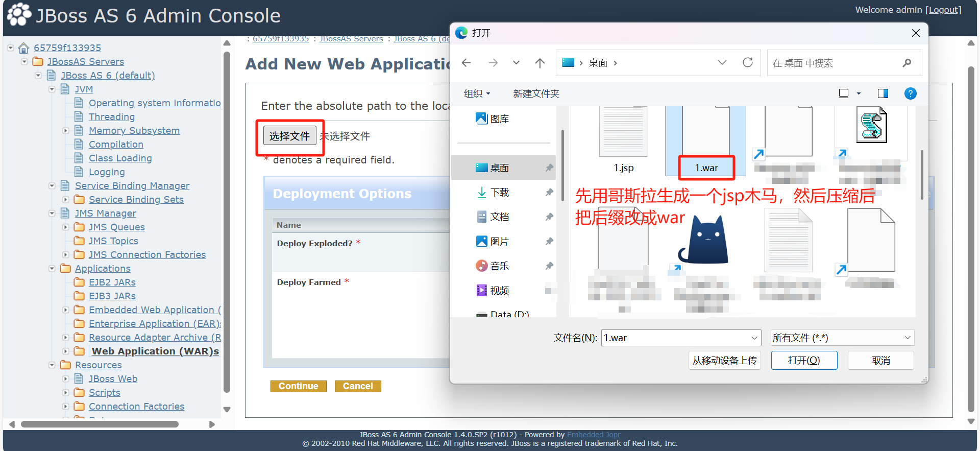Open 文档 folder in sidebar
Image resolution: width=980 pixels, height=451 pixels.
pyautogui.click(x=492, y=217)
